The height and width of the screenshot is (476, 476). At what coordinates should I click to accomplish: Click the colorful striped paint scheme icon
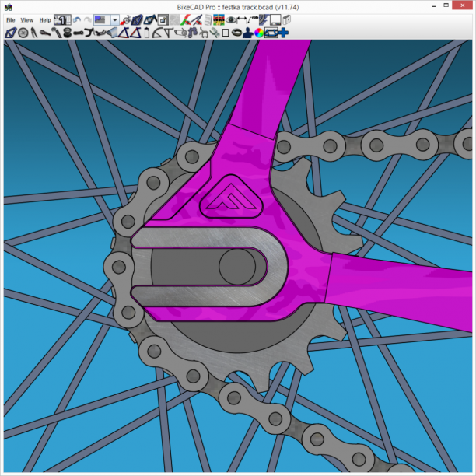point(219,20)
